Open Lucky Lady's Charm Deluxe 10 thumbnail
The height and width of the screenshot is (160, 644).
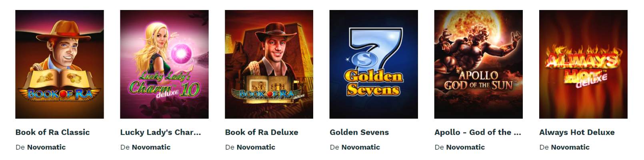click(x=164, y=64)
